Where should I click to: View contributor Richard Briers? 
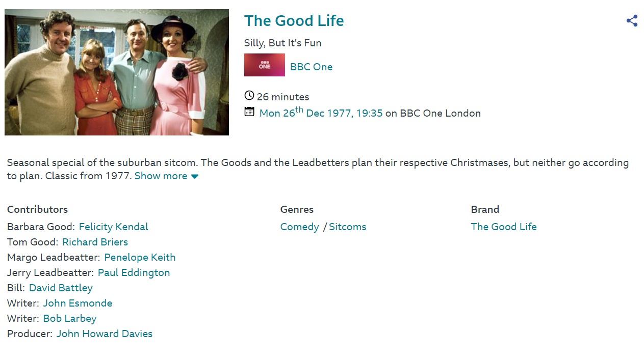point(95,242)
